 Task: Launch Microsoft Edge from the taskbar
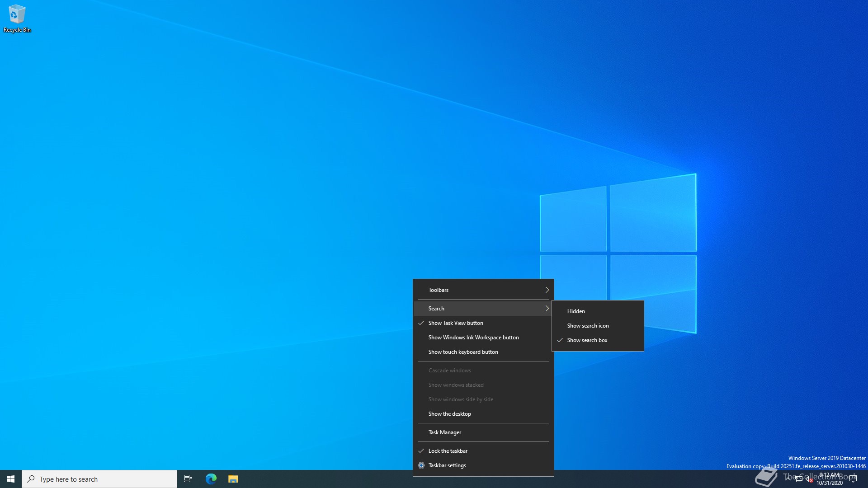pyautogui.click(x=211, y=479)
